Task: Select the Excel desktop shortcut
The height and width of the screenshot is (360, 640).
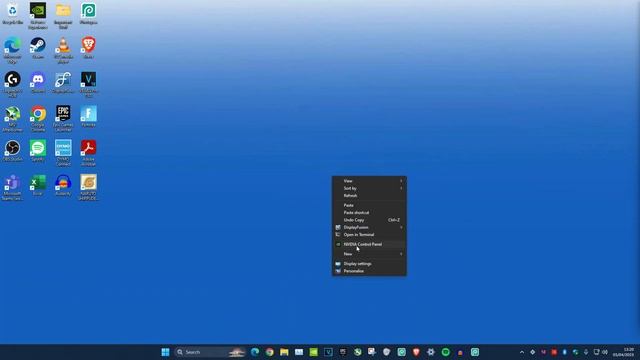Action: click(38, 185)
